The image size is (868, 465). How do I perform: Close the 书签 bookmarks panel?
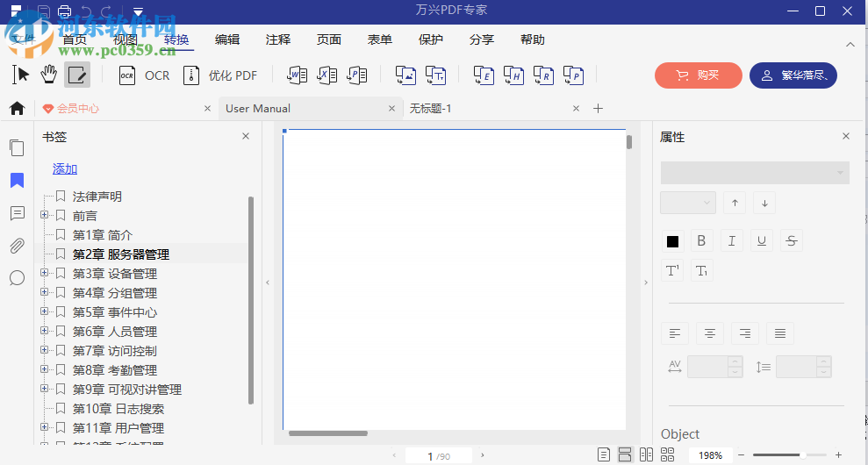point(246,136)
